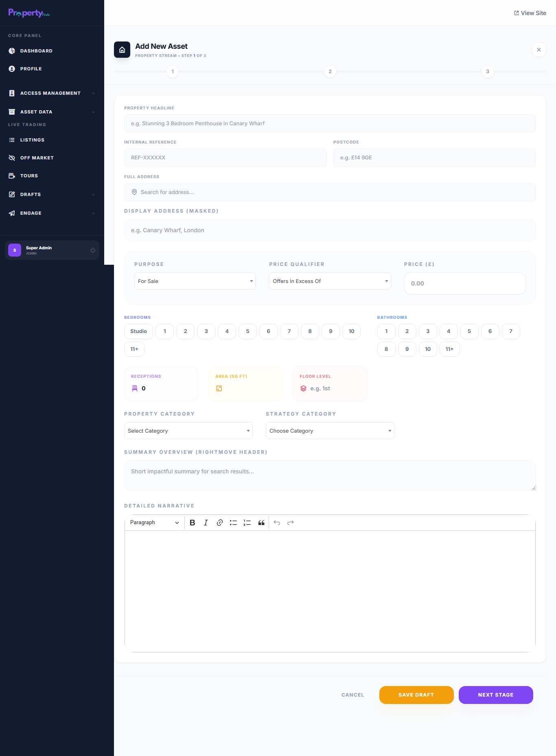This screenshot has width=556, height=756.
Task: Select Studio bedroom option
Action: 138,331
